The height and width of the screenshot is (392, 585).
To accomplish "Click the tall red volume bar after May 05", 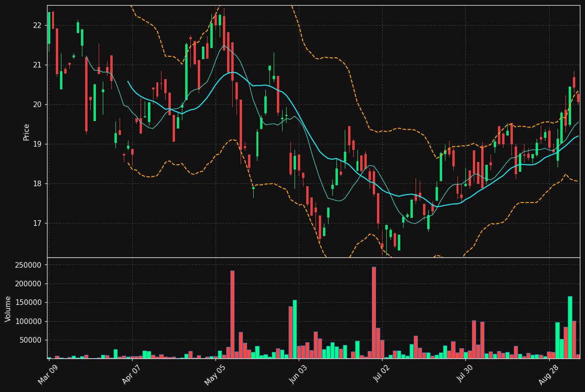I will [232, 314].
